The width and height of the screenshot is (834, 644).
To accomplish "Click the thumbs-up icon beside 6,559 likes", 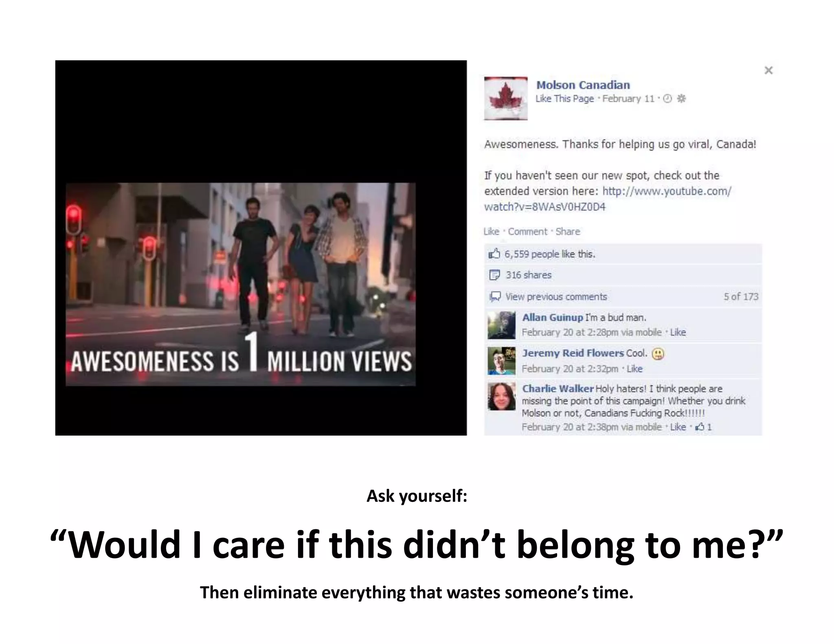I will [494, 254].
